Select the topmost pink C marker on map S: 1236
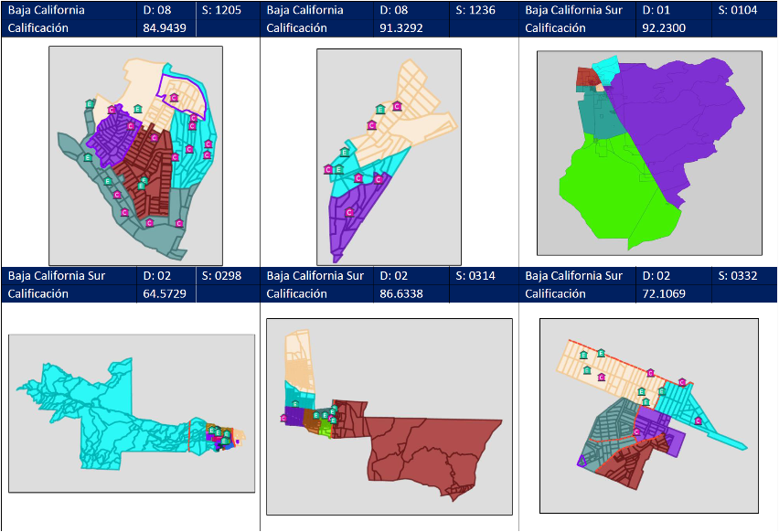This screenshot has width=779, height=532. (x=397, y=106)
